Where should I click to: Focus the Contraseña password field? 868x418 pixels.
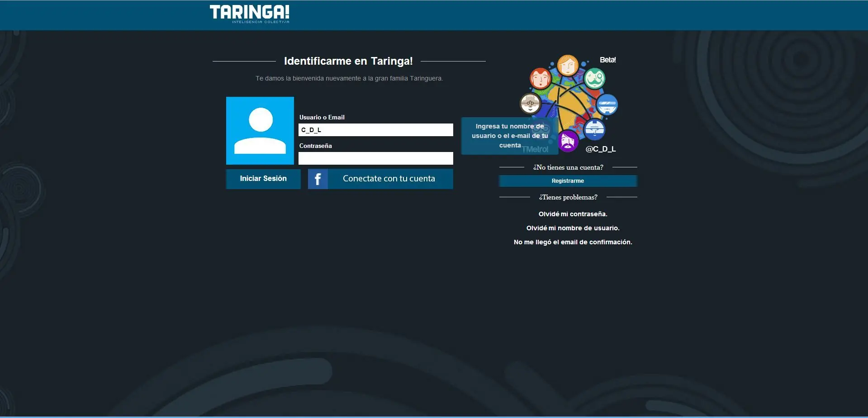(x=376, y=158)
